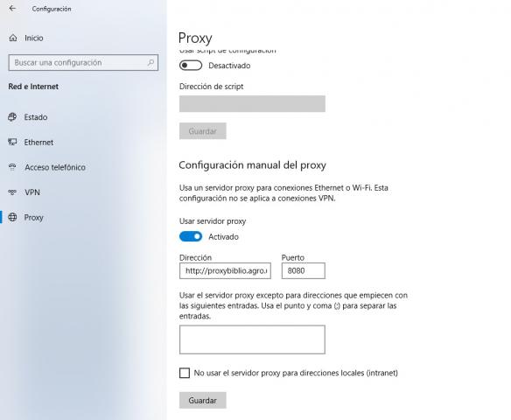511x420 pixels.
Task: Open the VPN settings page
Action: click(x=32, y=192)
